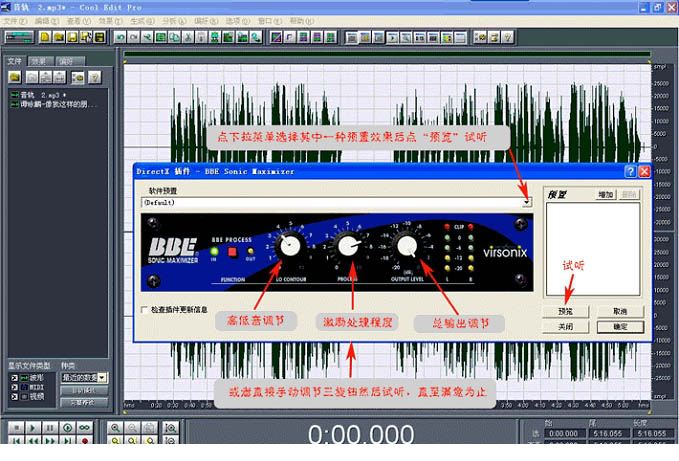Image resolution: width=679 pixels, height=461 pixels.
Task: Open the 分析(A) menu
Action: [174, 21]
